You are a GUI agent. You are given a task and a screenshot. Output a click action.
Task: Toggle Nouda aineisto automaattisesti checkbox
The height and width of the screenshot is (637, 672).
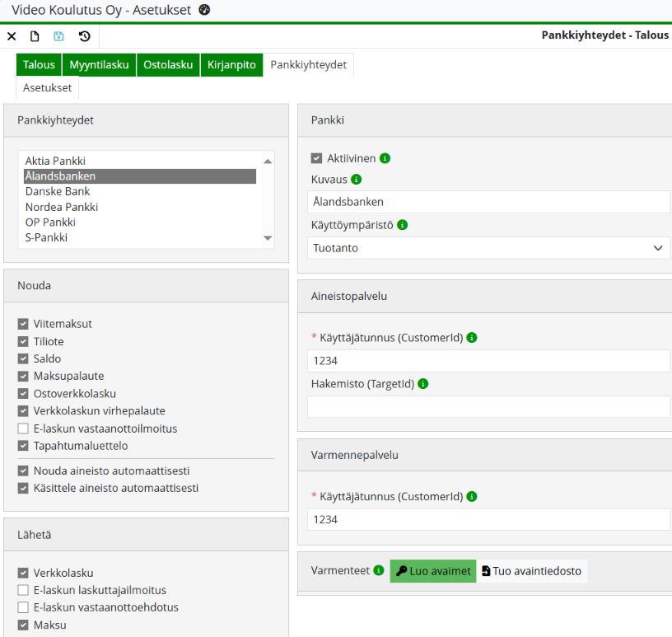(x=23, y=471)
